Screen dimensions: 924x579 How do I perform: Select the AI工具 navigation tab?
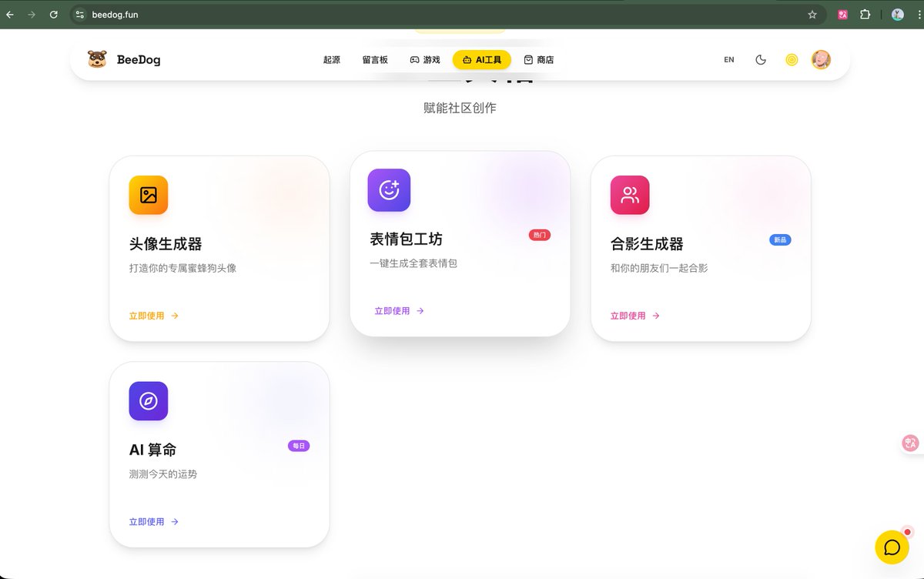pos(482,60)
